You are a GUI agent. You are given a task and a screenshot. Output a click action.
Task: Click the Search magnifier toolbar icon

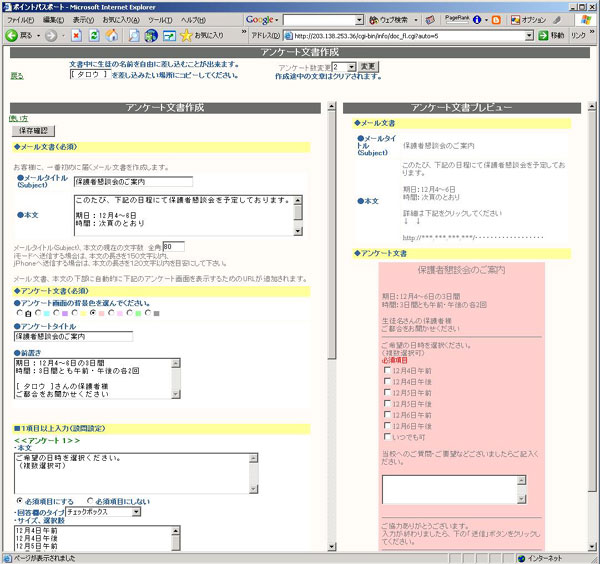coord(132,35)
